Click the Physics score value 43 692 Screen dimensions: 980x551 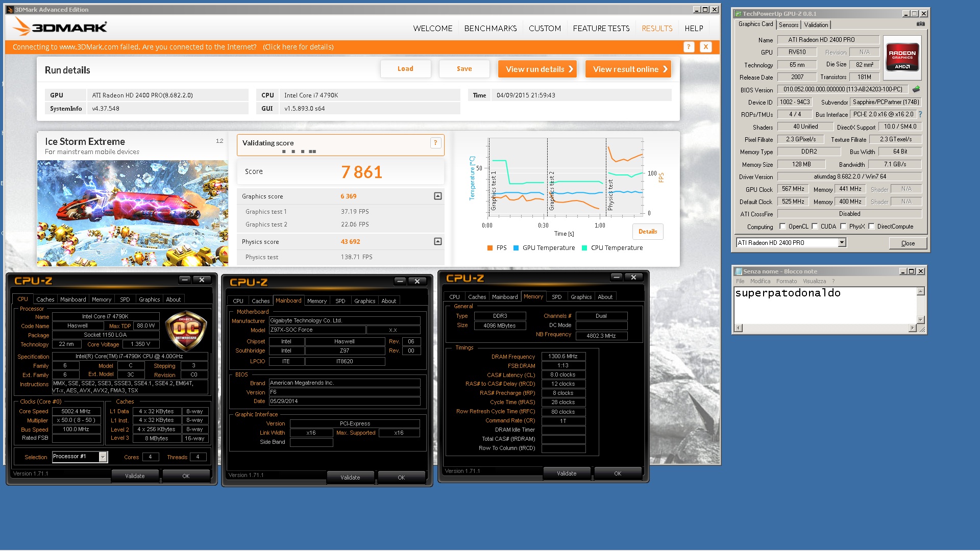(350, 242)
